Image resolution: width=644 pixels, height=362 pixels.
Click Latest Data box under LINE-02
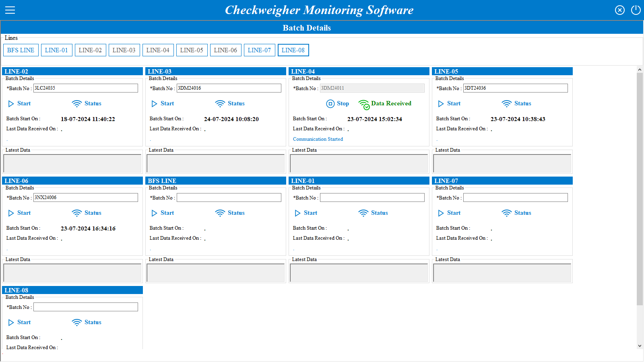tap(72, 164)
